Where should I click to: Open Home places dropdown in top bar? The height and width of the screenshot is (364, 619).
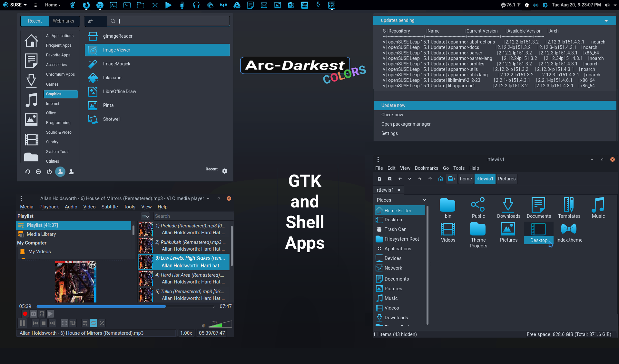(x=53, y=5)
